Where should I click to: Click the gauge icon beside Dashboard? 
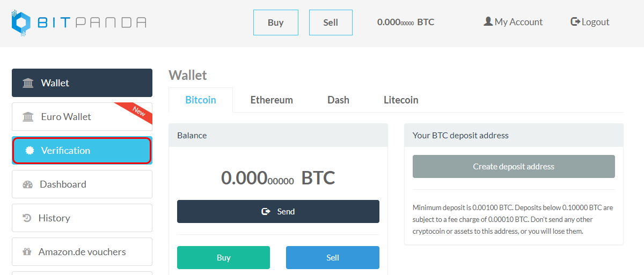click(28, 184)
